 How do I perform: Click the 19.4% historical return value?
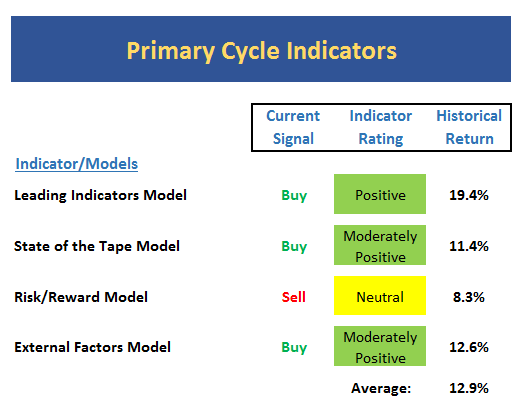(469, 195)
